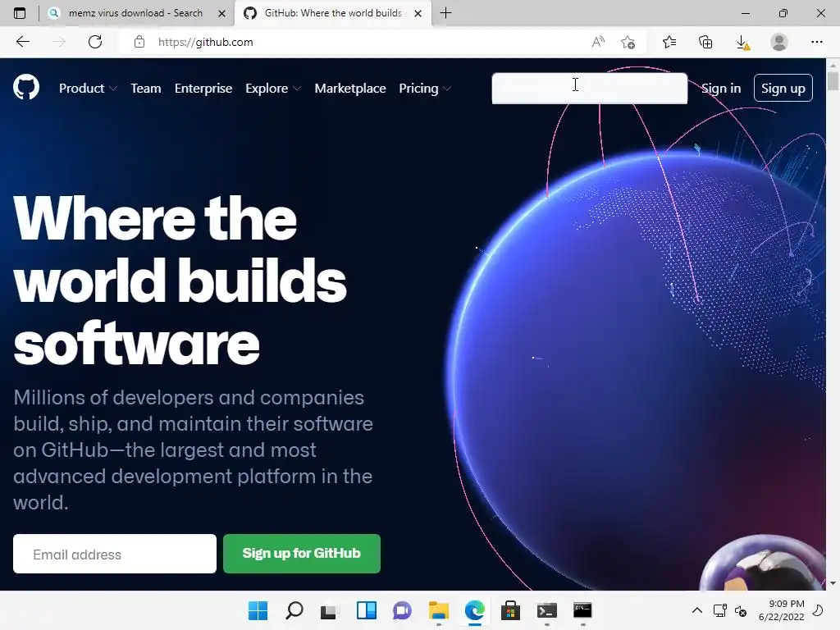Open taskbar Search magnifier

tap(294, 610)
